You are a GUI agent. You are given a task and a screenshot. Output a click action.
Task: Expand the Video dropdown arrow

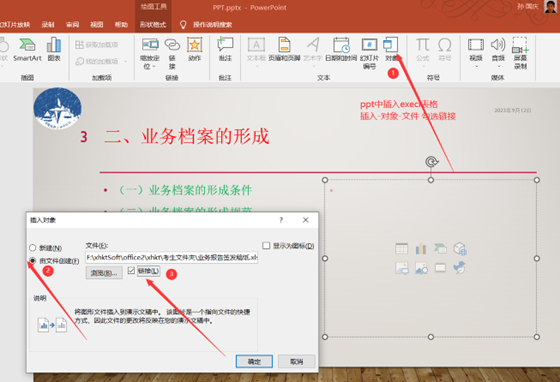476,66
